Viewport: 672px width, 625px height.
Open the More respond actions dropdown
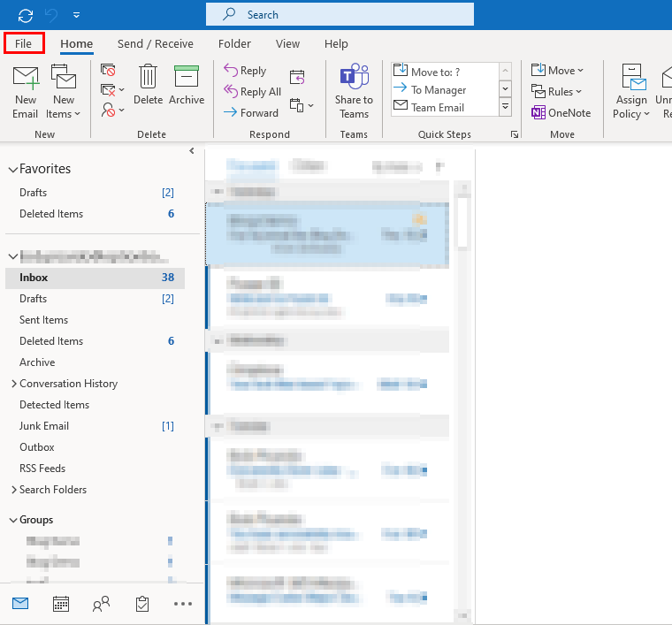302,105
